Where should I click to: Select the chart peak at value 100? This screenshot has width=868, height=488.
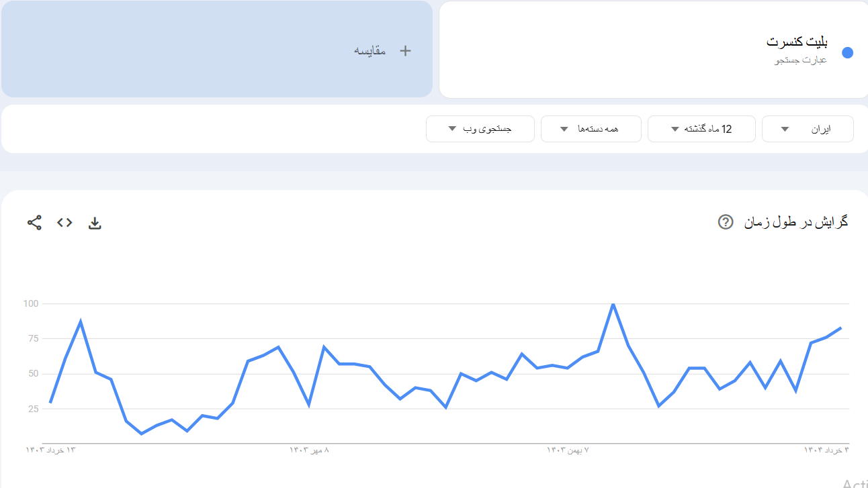point(613,304)
